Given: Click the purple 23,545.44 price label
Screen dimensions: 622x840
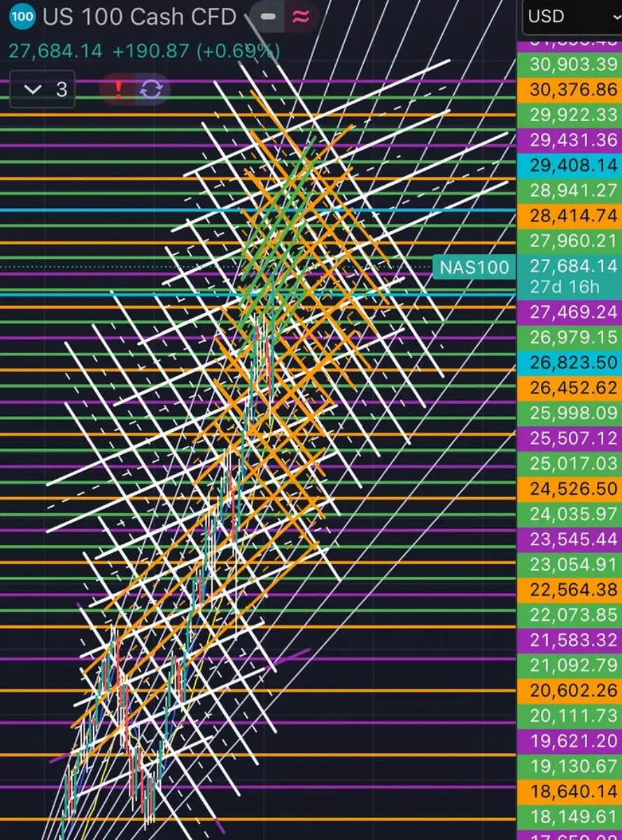Looking at the screenshot, I should (x=569, y=538).
